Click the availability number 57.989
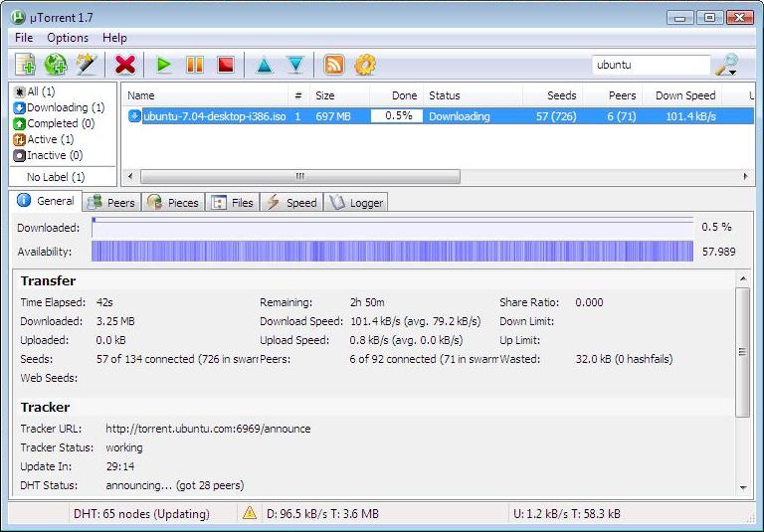This screenshot has width=764, height=532. coord(718,252)
